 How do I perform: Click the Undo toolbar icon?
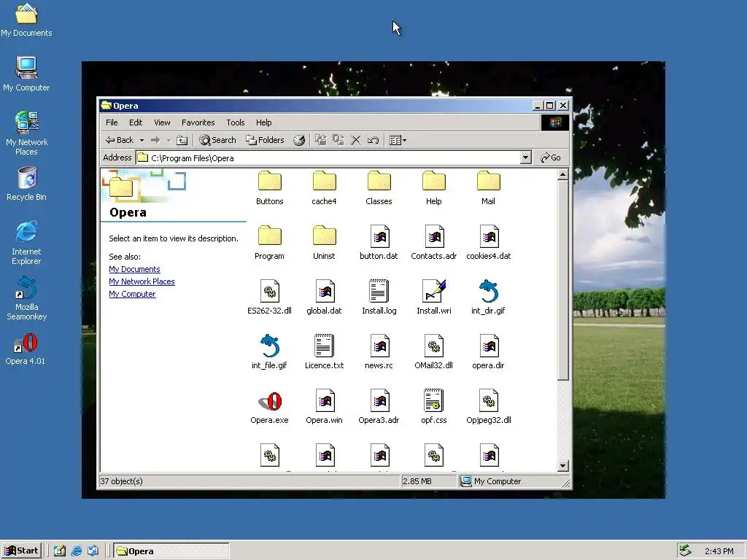(x=373, y=140)
